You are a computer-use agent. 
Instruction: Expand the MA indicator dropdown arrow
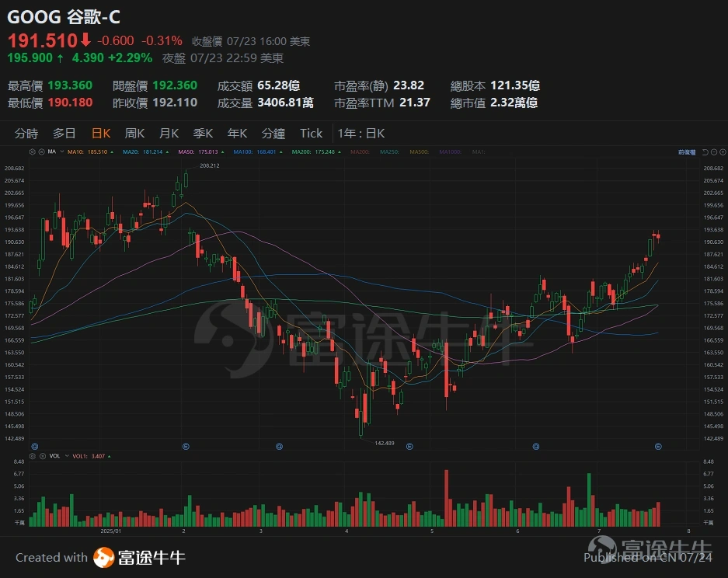61,151
